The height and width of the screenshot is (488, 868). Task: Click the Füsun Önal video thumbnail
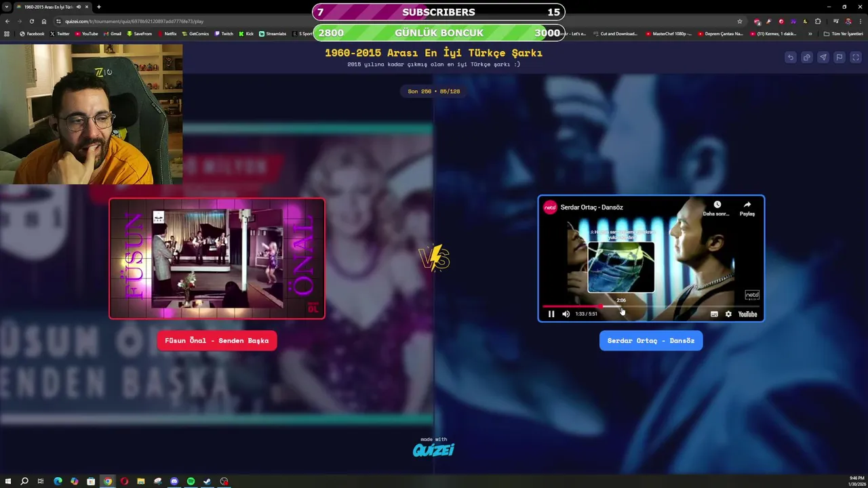tap(217, 258)
